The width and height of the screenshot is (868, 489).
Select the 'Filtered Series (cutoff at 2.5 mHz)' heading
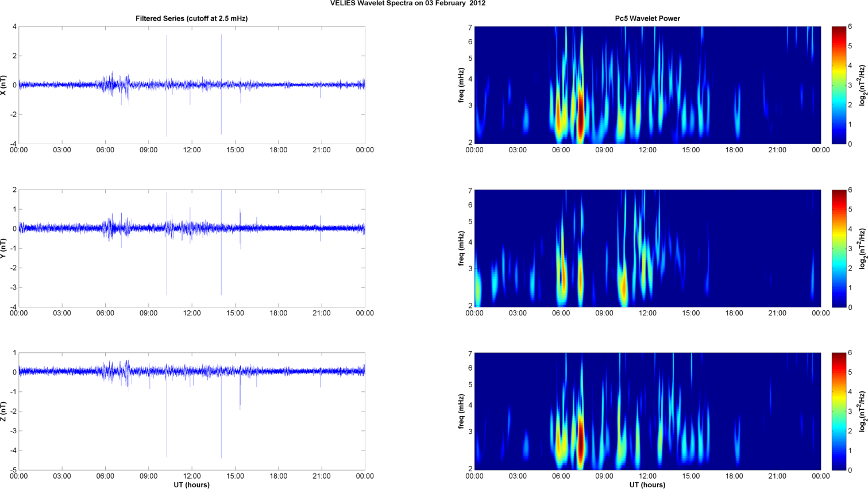click(x=191, y=18)
